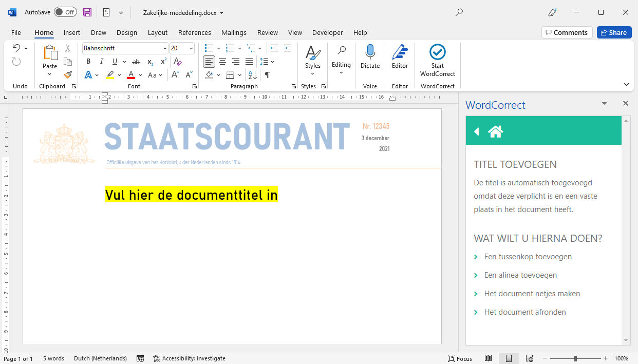Switch to Read Mode view
The image size is (638, 364).
489,358
